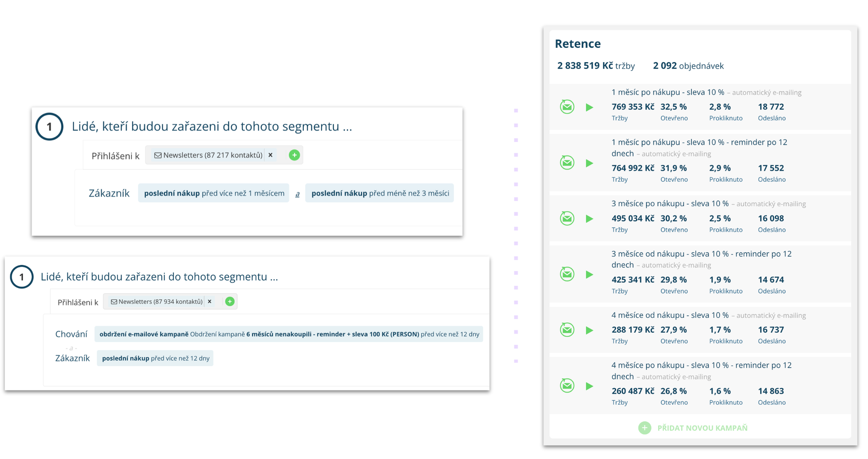
Task: Click the 'a' conjunction link between conditions
Action: click(x=297, y=194)
